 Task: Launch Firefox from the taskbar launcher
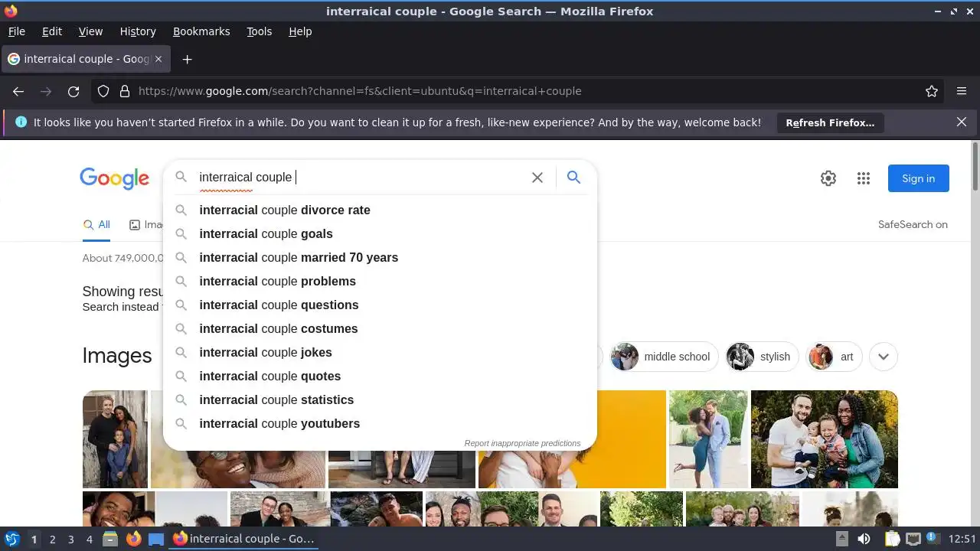[133, 539]
